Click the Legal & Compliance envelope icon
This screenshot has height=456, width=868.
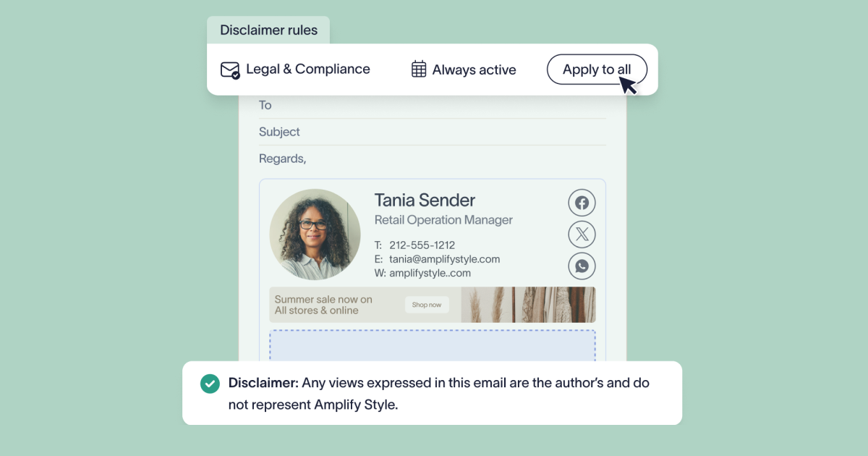click(x=230, y=70)
